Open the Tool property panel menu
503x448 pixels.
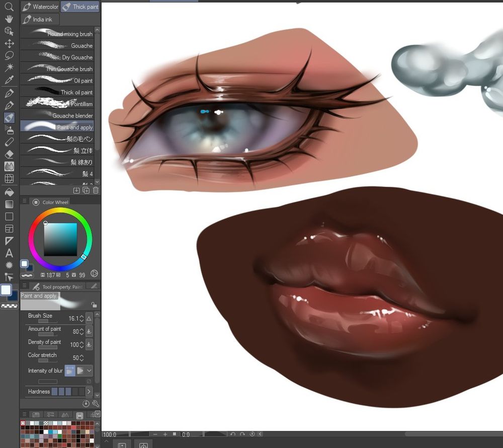click(24, 285)
